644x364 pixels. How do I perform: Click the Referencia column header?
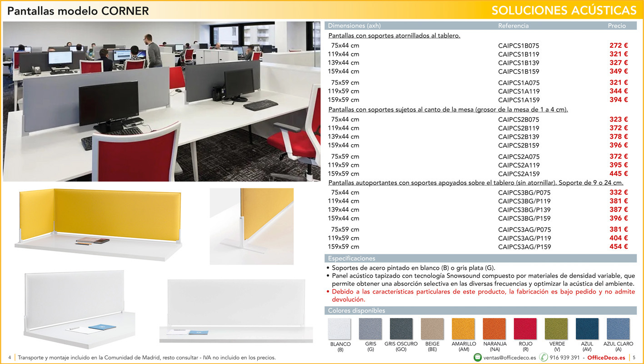click(514, 26)
